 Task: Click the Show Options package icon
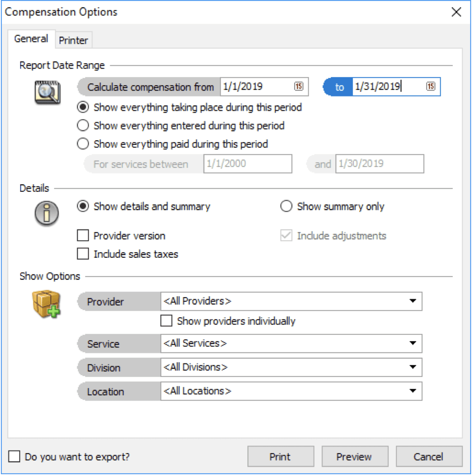(x=46, y=305)
